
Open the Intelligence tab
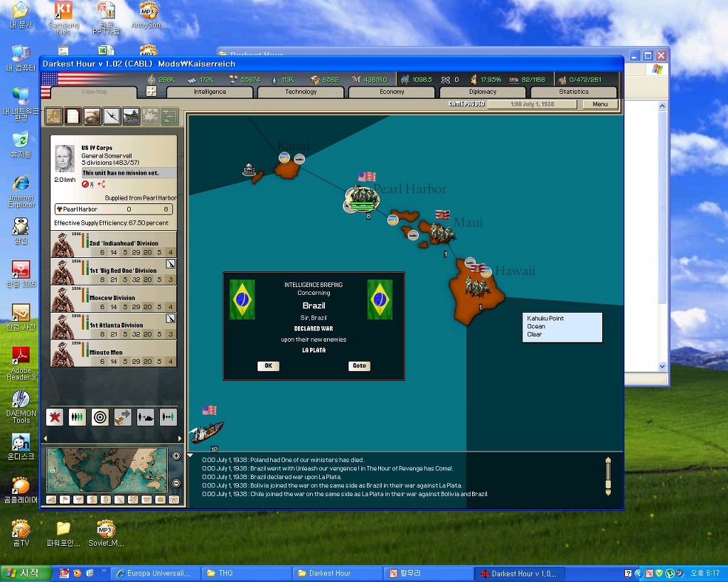click(x=210, y=92)
